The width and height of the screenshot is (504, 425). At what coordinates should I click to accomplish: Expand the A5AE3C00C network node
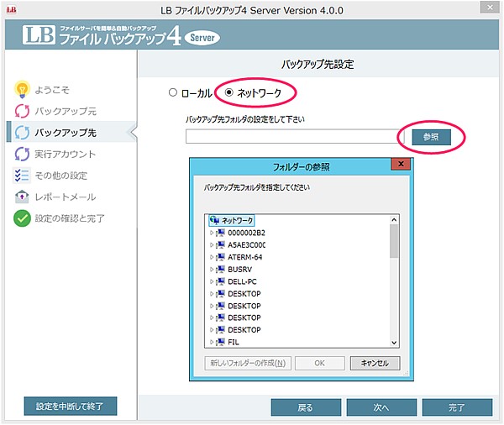tap(212, 244)
